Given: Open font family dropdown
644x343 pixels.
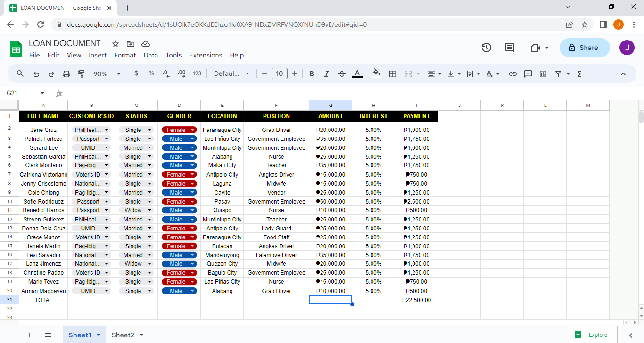Looking at the screenshot, I should coord(232,74).
